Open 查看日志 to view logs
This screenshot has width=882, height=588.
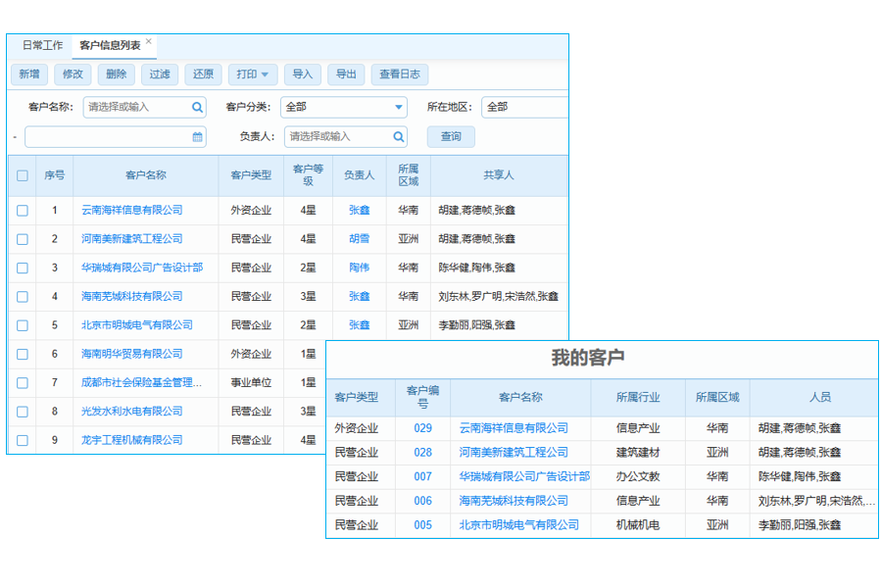pos(399,73)
